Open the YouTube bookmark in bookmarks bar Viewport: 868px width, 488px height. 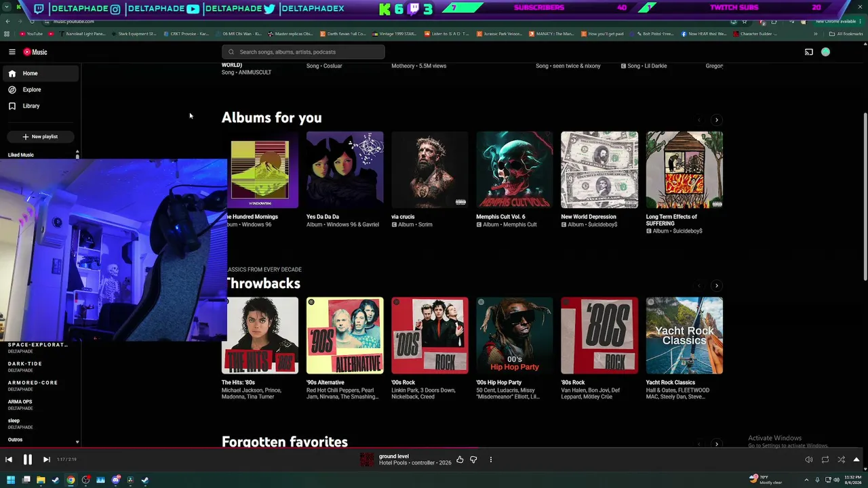[31, 34]
